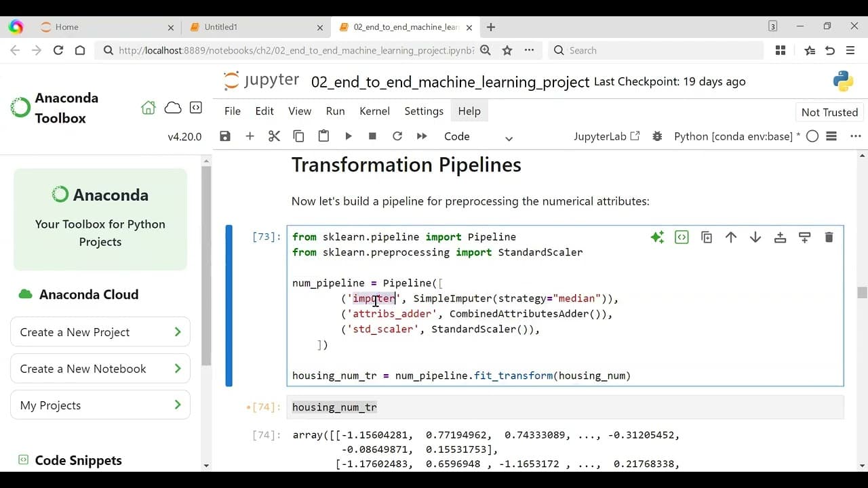The width and height of the screenshot is (868, 488).
Task: Open the notebook toolbar three-dot overflow
Action: coord(856,136)
